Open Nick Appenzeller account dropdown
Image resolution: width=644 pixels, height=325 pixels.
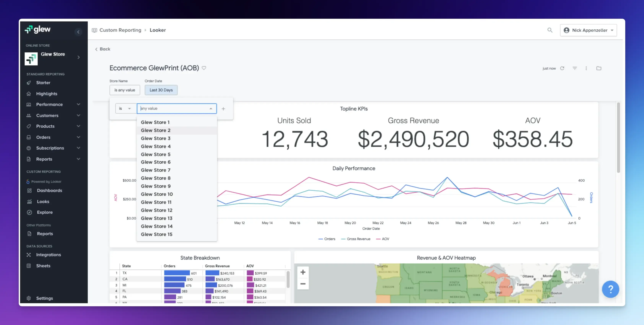(588, 30)
